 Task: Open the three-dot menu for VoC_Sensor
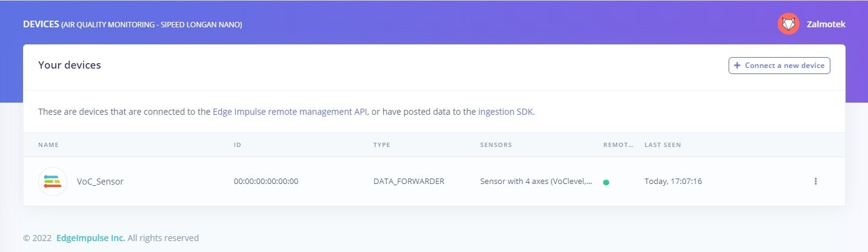pyautogui.click(x=815, y=181)
